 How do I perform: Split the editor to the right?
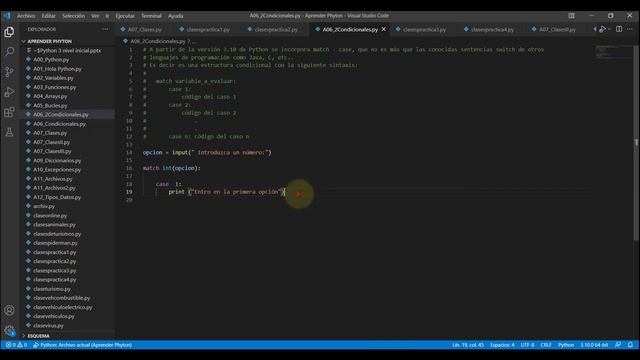point(619,29)
